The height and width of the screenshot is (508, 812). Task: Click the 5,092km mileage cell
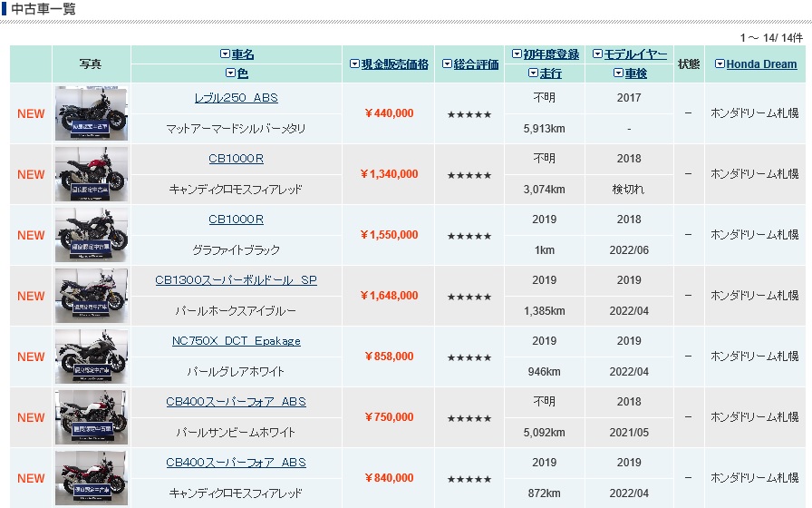coord(545,433)
